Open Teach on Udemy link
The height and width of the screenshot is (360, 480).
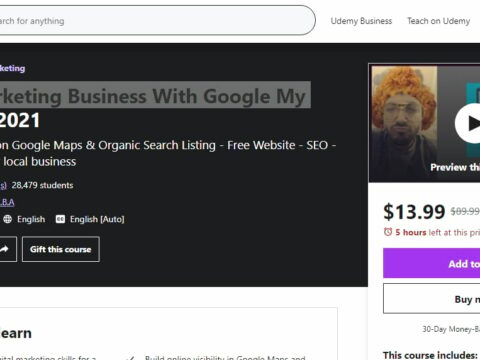click(438, 21)
